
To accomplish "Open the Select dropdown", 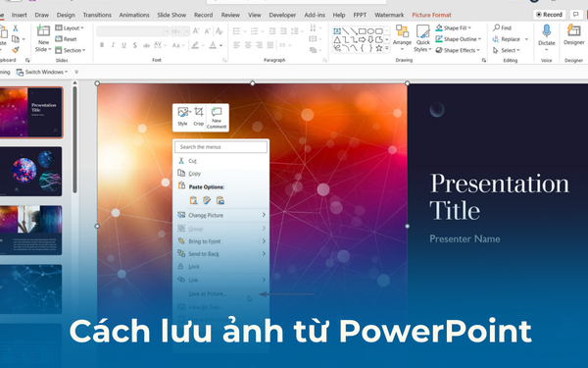I will 507,50.
